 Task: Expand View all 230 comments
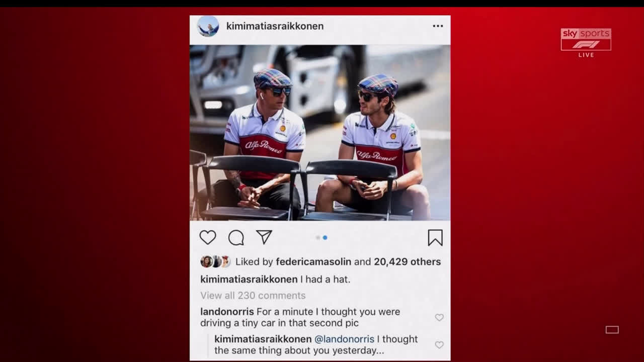[253, 296]
